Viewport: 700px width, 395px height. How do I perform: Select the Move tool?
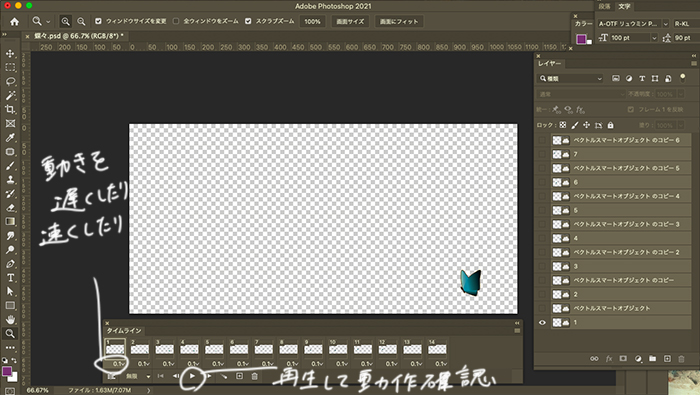click(x=10, y=54)
